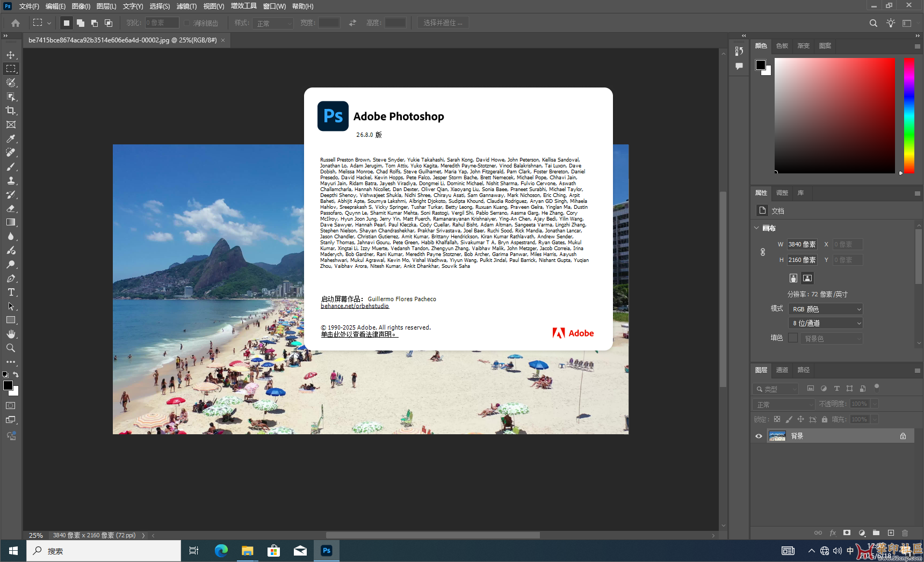Open the 样式 dropdown in the options bar

(x=274, y=23)
